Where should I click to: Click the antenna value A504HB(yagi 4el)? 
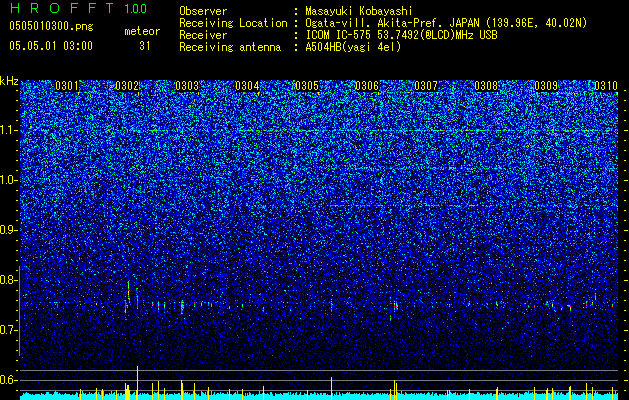tap(353, 47)
